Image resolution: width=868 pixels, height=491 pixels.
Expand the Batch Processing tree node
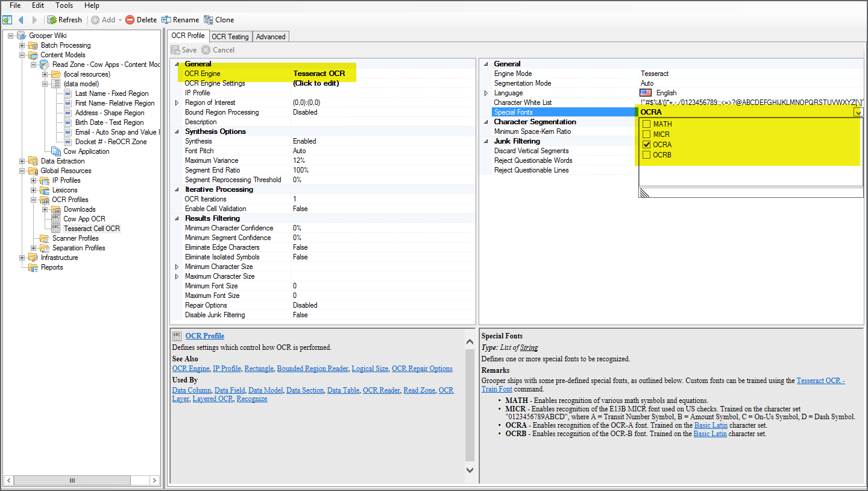(22, 45)
